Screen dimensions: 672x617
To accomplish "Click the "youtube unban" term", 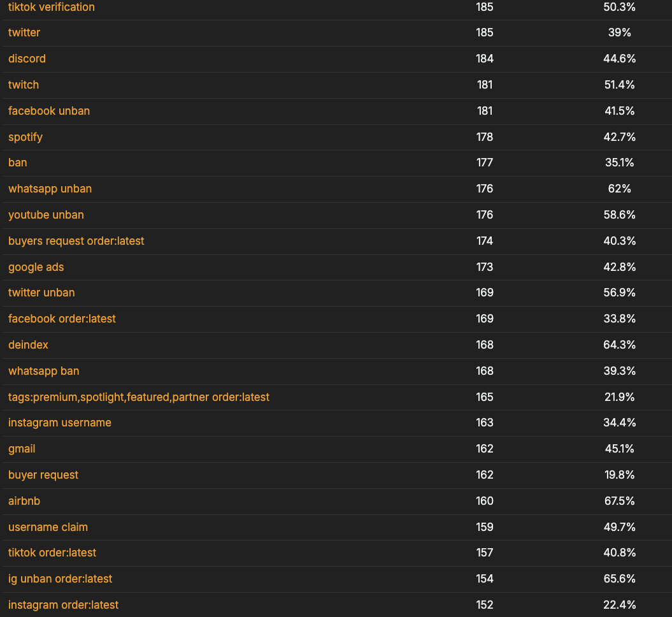I will click(46, 215).
